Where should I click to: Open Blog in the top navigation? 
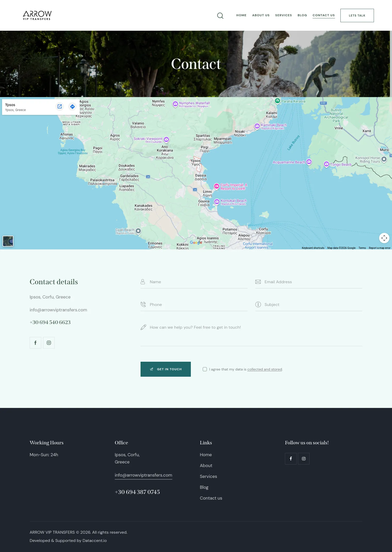tap(302, 15)
